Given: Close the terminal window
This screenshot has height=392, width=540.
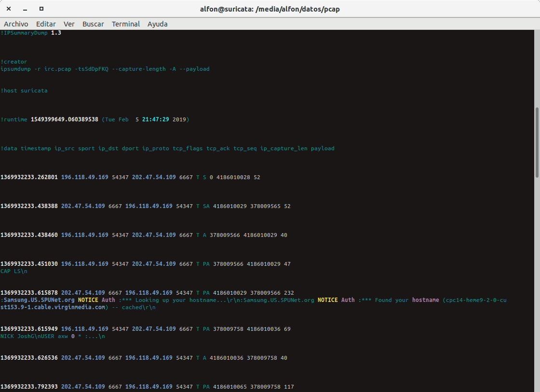Looking at the screenshot, I should pyautogui.click(x=9, y=9).
